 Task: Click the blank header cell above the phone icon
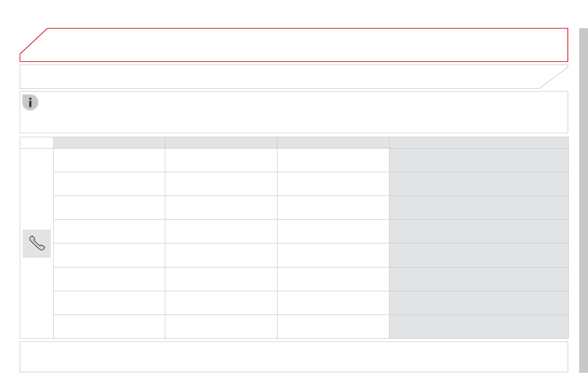coord(37,143)
